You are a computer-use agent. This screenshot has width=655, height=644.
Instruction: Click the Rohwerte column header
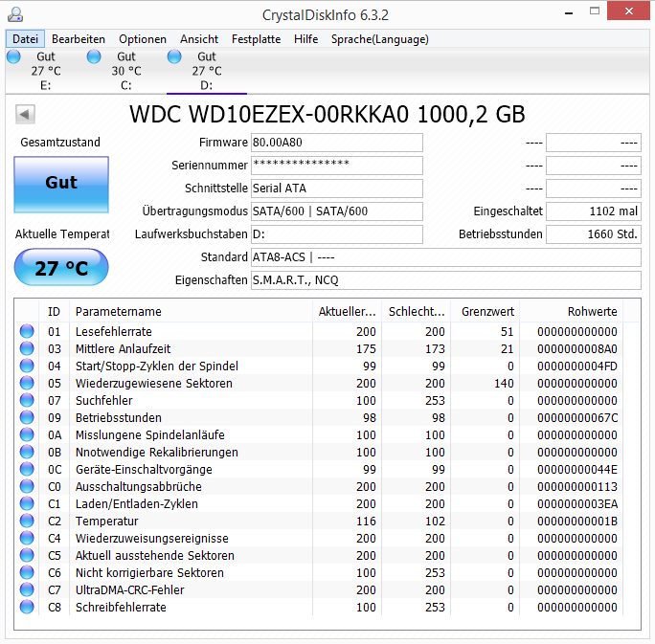571,311
